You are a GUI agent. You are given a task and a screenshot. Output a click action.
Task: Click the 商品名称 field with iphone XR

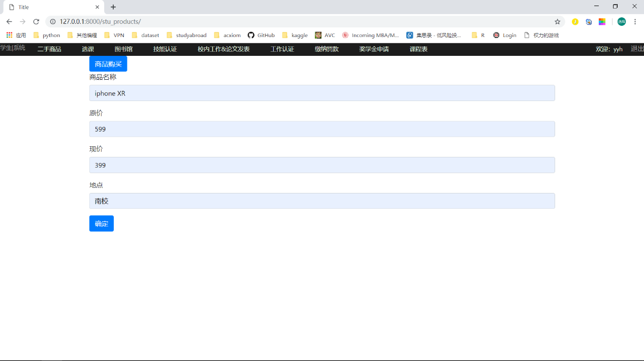coord(322,93)
